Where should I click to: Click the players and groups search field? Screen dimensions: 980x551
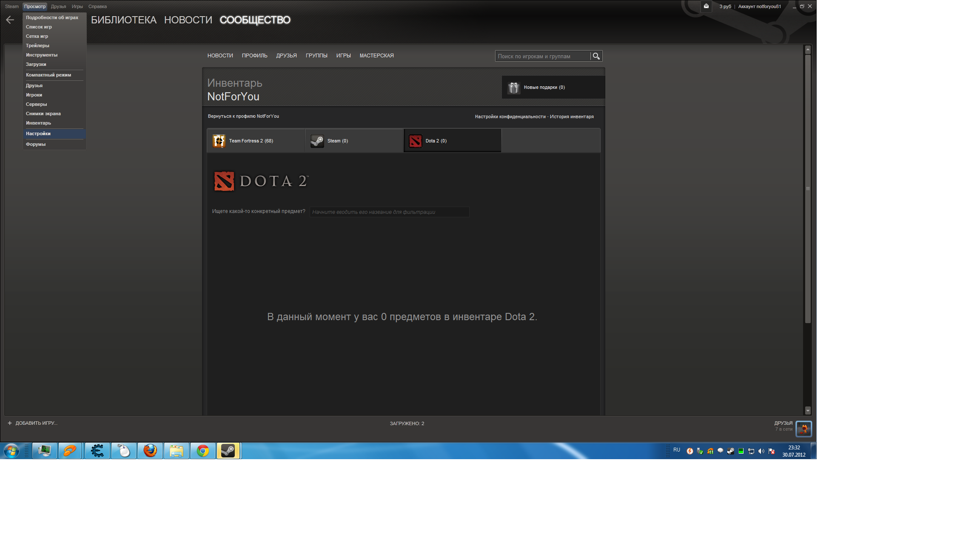click(x=543, y=56)
